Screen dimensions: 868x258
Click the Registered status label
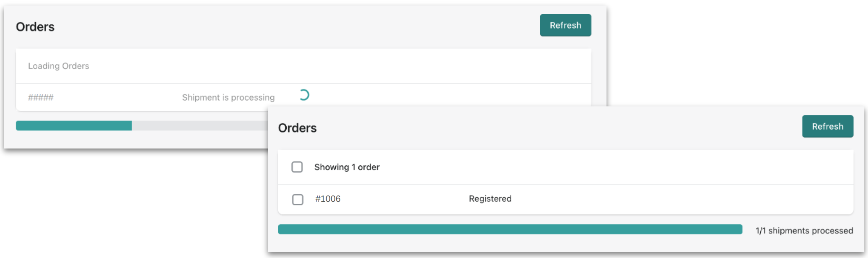click(x=490, y=199)
